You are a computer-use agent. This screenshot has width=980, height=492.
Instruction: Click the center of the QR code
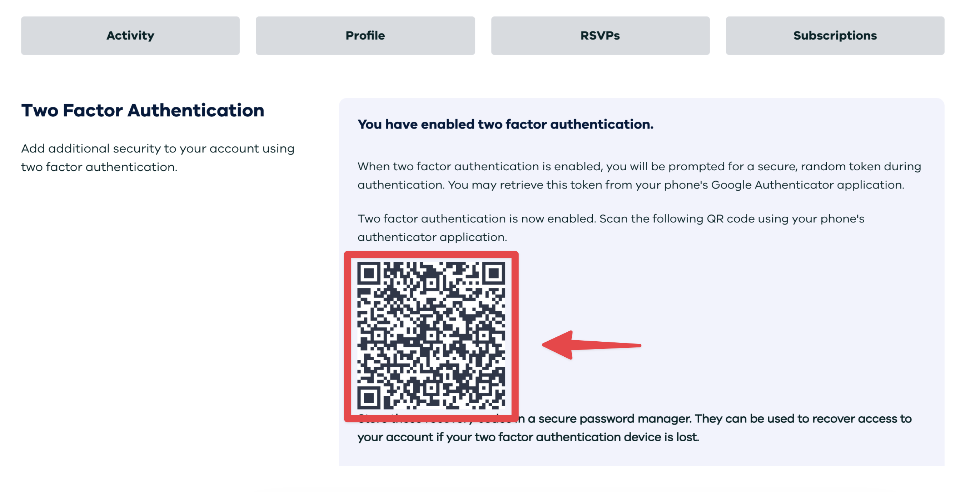tap(431, 335)
